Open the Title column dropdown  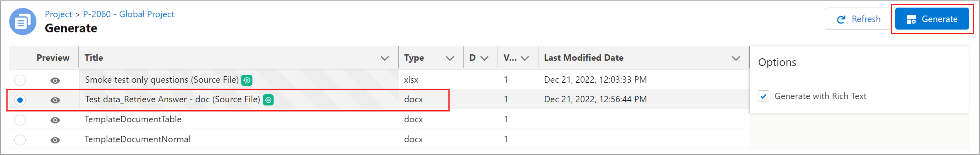click(385, 58)
